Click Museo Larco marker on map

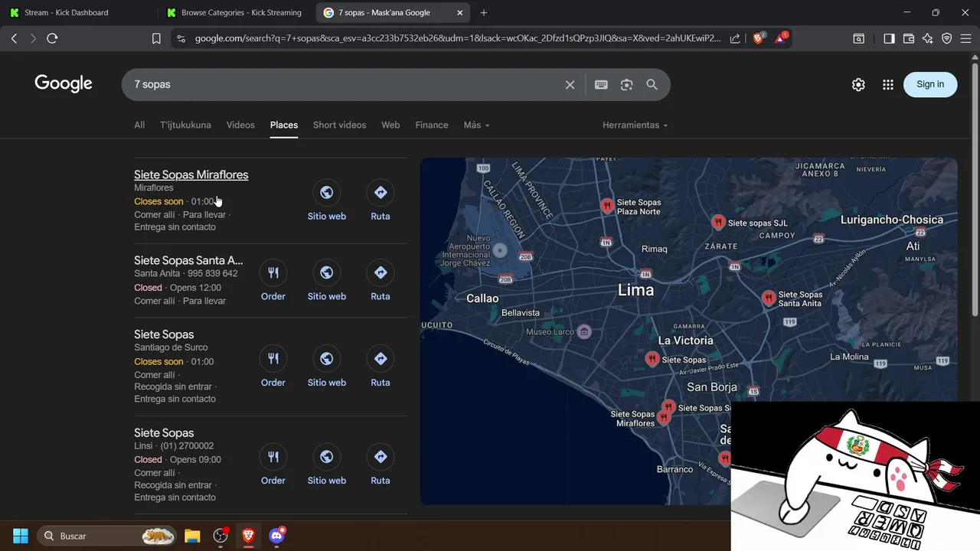pos(584,331)
